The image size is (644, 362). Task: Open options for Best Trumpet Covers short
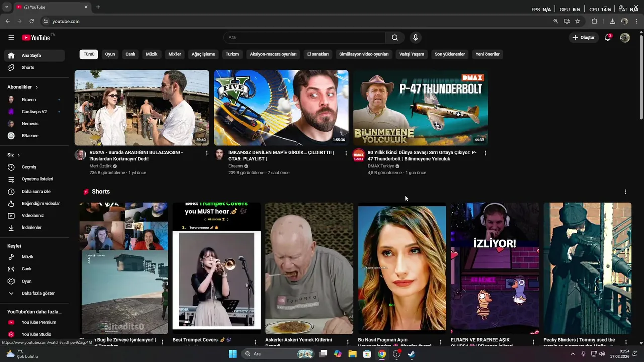pyautogui.click(x=255, y=342)
